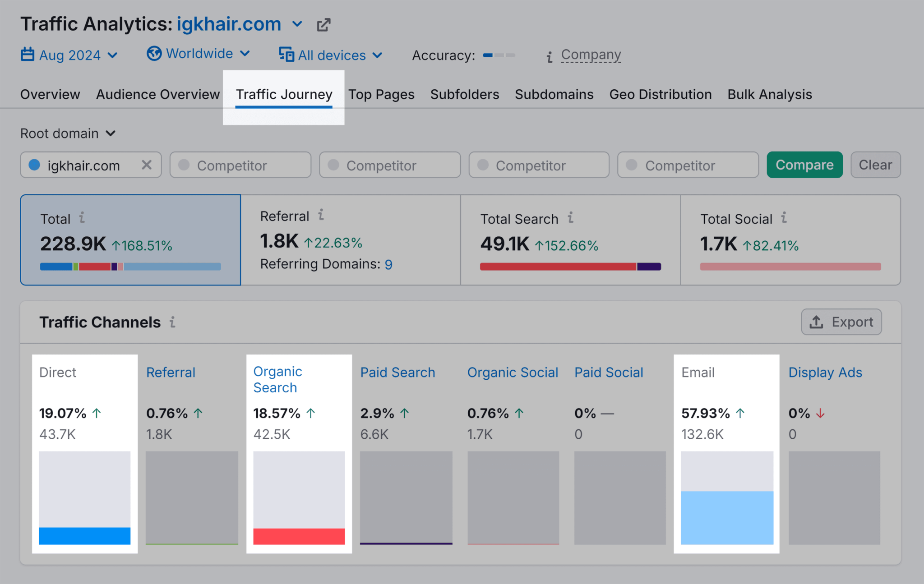The image size is (924, 584).
Task: Click the Compare button
Action: coord(805,165)
